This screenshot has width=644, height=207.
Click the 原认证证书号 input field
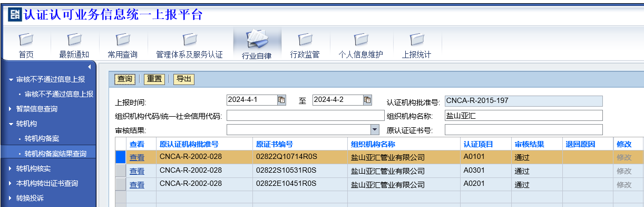click(523, 129)
